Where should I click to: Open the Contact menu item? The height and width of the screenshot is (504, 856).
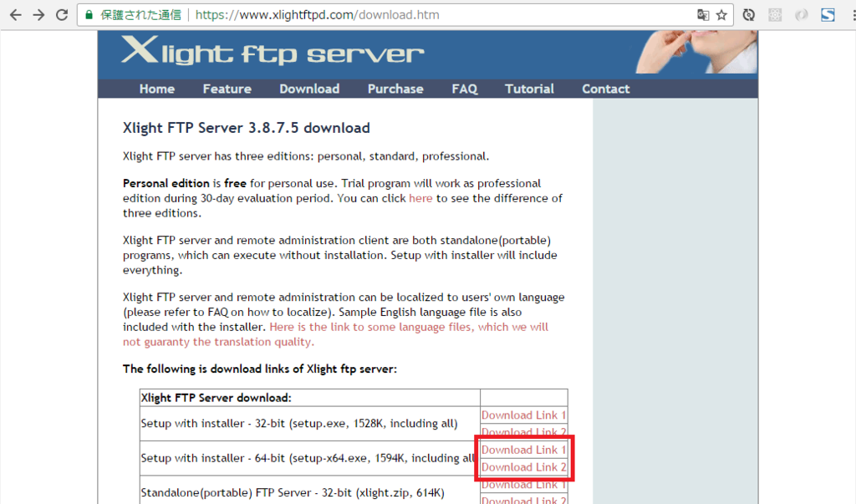[605, 89]
